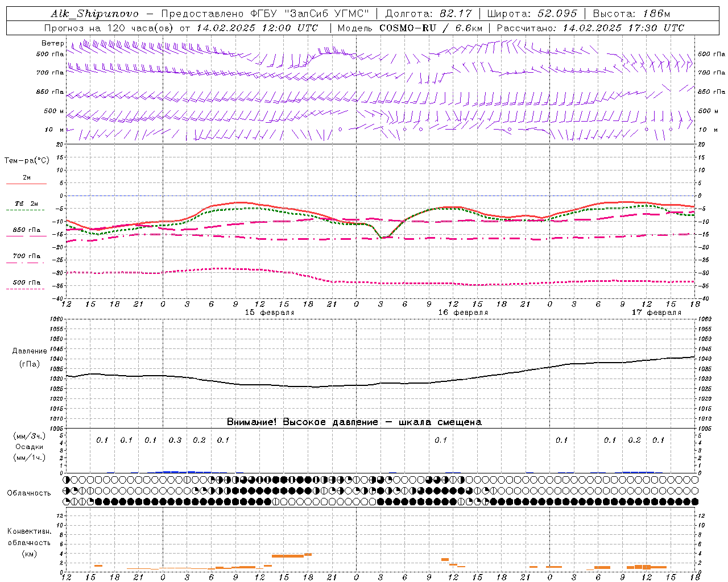Image resolution: width=728 pixels, height=582 pixels.
Task: Click the Осадки precipitation label
Action: [x=29, y=447]
